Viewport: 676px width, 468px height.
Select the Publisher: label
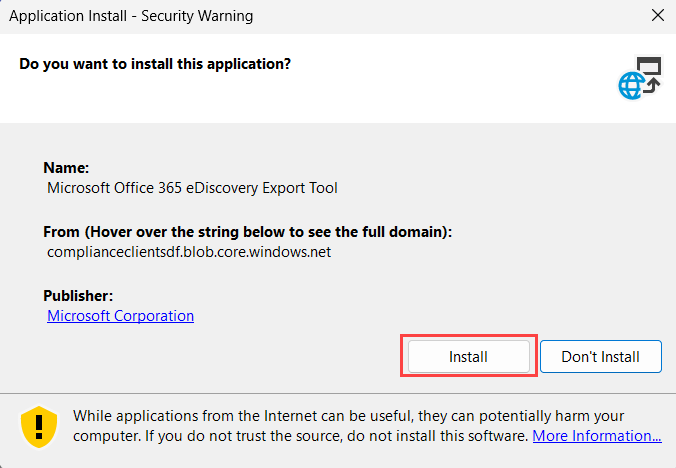click(x=78, y=296)
